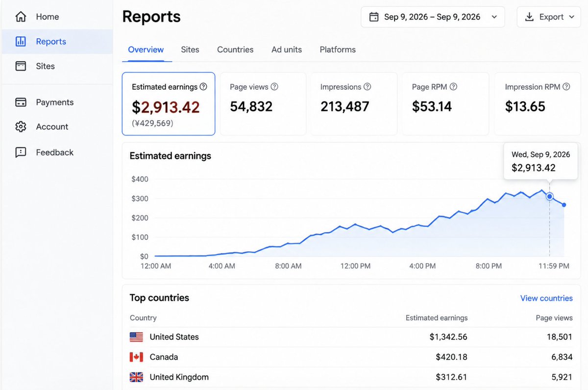
Task: Switch to the Overview tab
Action: tap(146, 50)
